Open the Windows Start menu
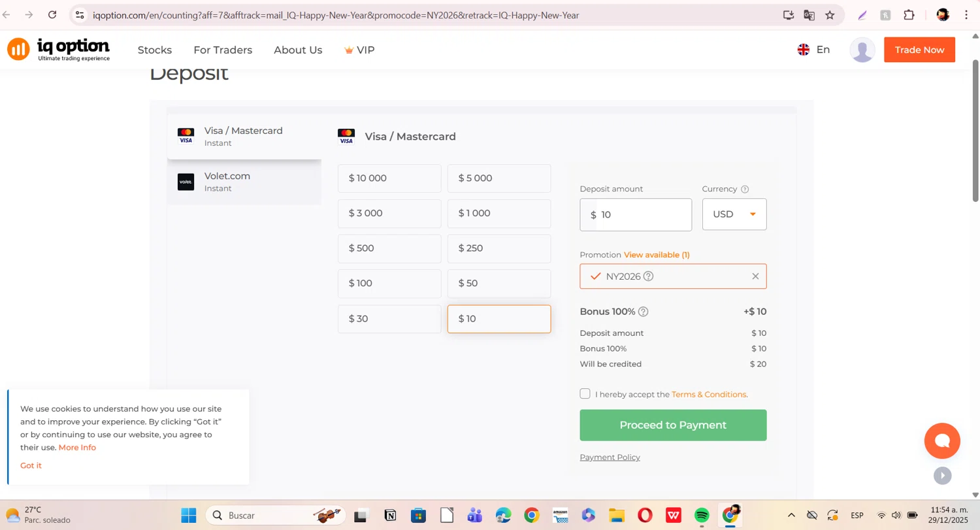Viewport: 980px width, 530px height. (189, 516)
